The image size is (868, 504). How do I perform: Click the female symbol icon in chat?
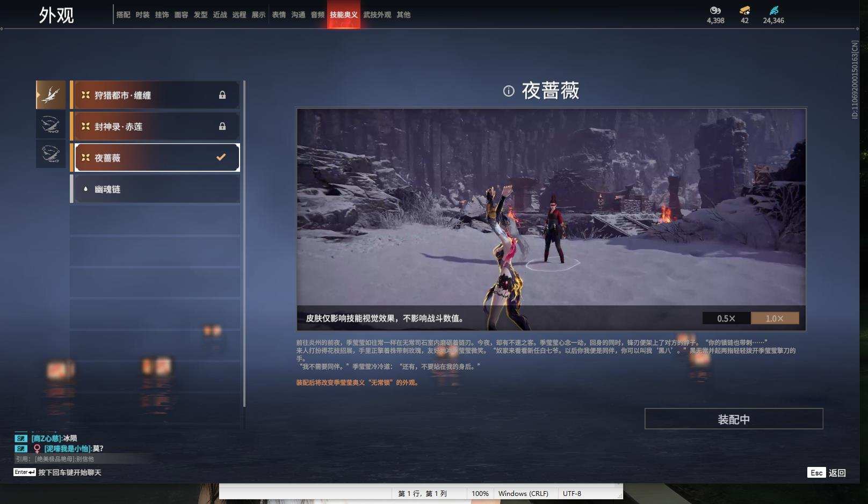(x=37, y=449)
